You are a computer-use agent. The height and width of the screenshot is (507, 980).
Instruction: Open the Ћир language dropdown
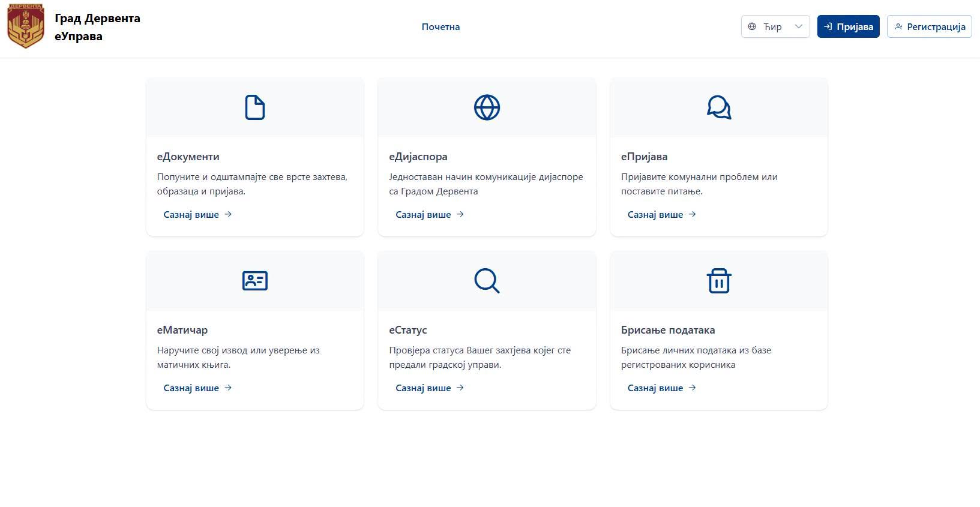[x=775, y=26]
